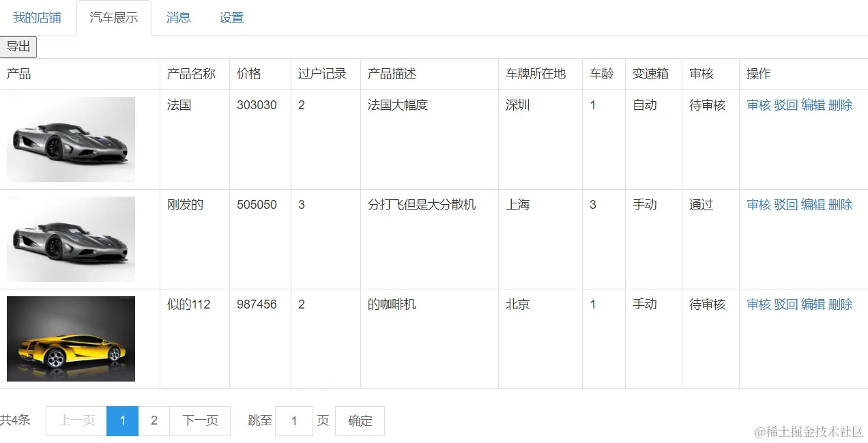
Task: Click 上一页 pagination control
Action: tap(75, 420)
